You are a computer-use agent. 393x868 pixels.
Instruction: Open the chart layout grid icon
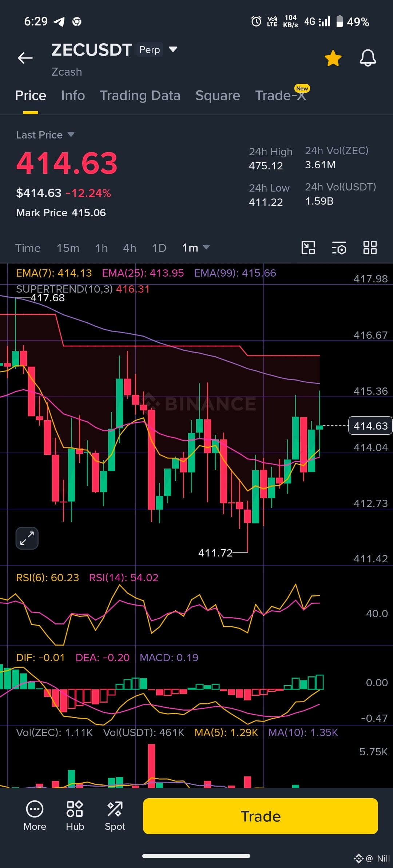click(370, 248)
